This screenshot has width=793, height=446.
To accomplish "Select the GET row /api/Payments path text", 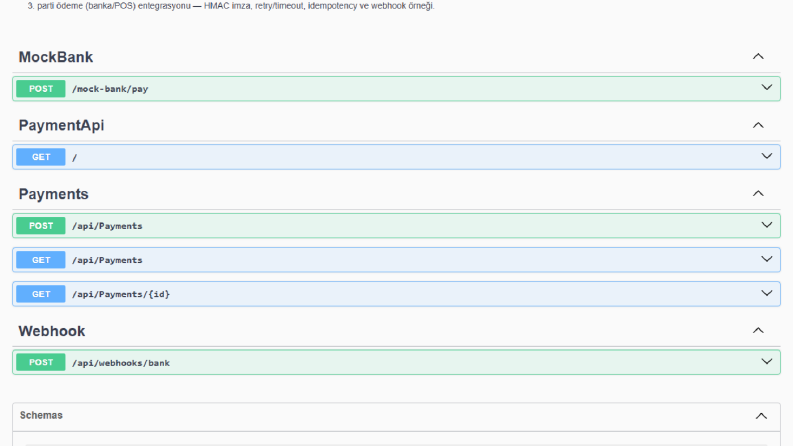I will pos(107,260).
